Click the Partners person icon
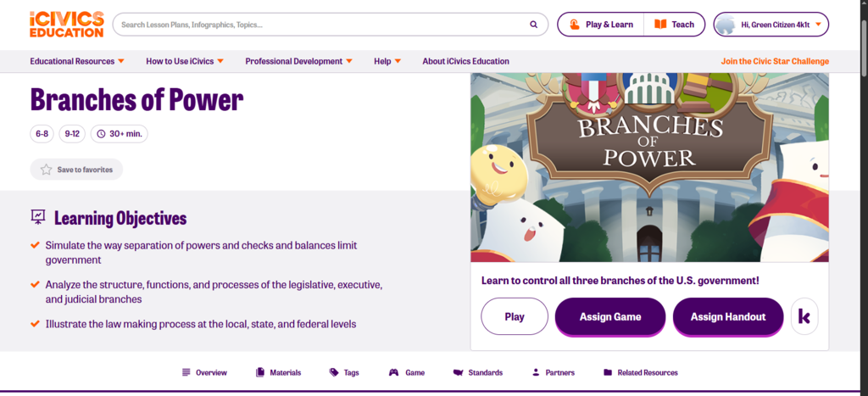The height and width of the screenshot is (396, 868). [x=536, y=373]
